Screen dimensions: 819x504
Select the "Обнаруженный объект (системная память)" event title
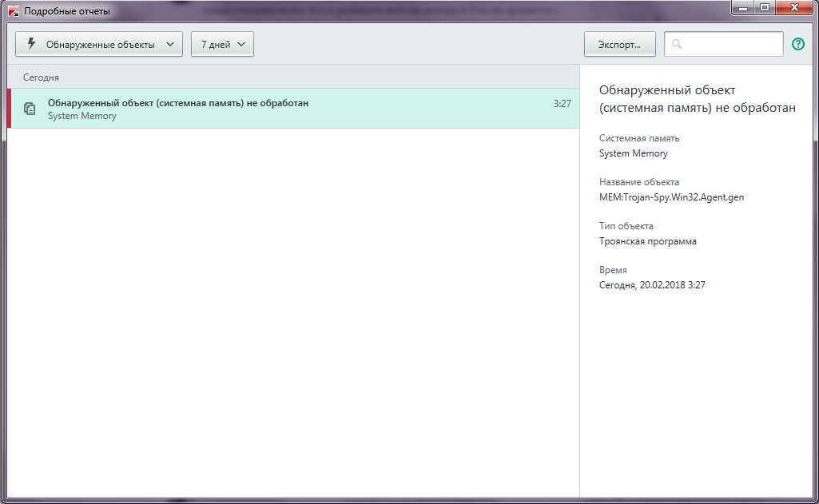pyautogui.click(x=177, y=103)
